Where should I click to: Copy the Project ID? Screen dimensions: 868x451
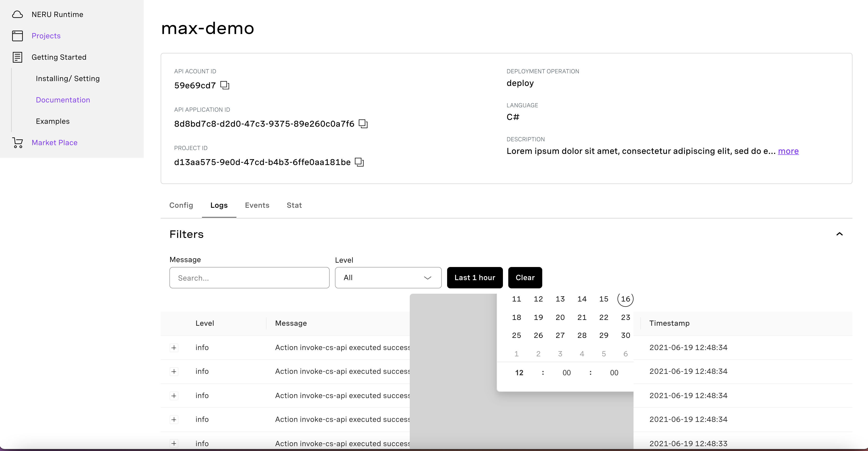pyautogui.click(x=359, y=162)
